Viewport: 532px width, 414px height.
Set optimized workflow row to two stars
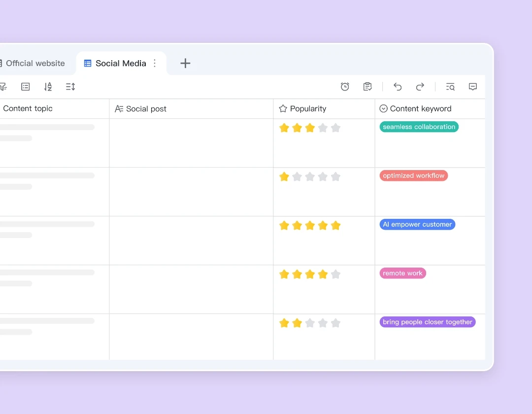click(297, 176)
